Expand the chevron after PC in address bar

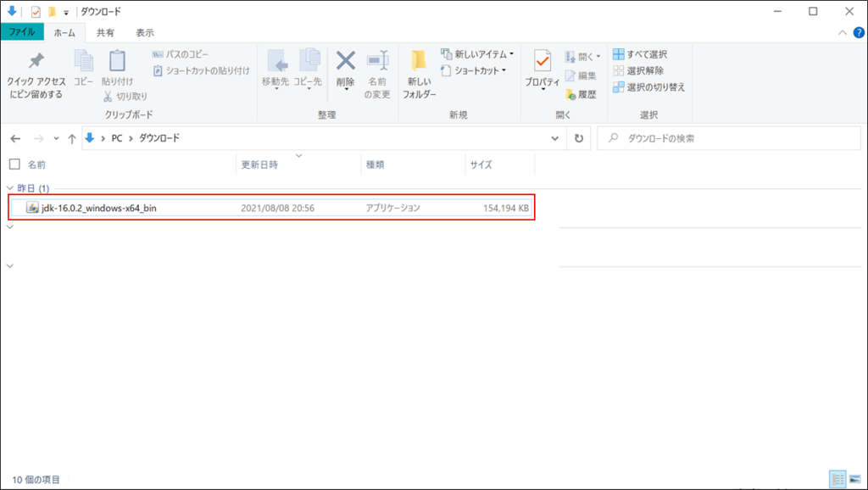pyautogui.click(x=131, y=138)
